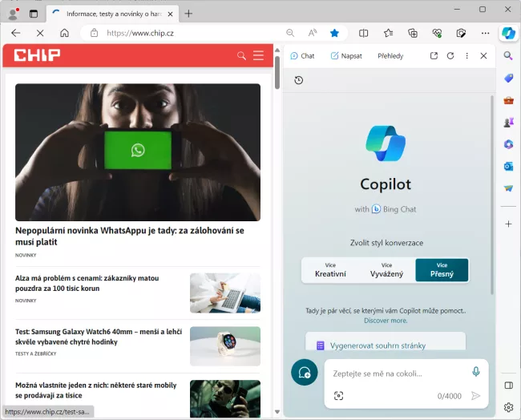Open more options in Copilot panel

(466, 56)
